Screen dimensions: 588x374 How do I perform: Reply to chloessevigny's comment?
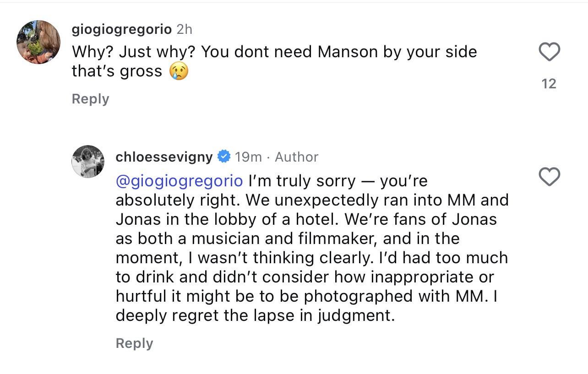pos(134,343)
